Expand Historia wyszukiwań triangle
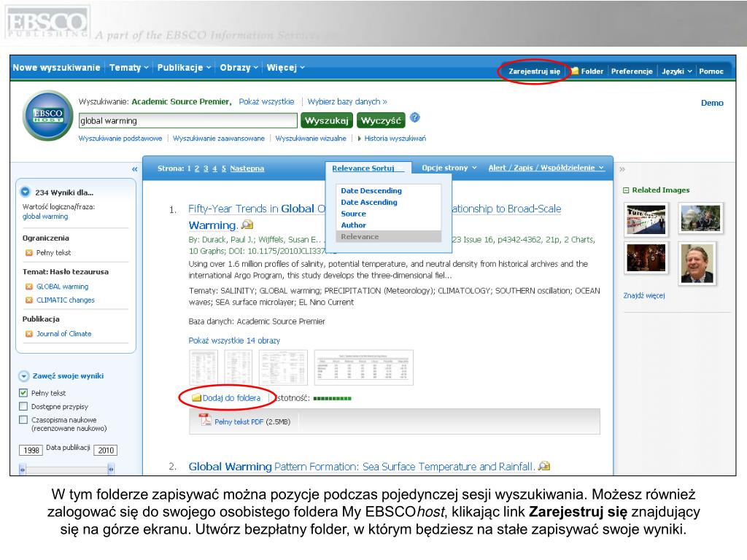Image resolution: width=747 pixels, height=560 pixels. pyautogui.click(x=359, y=139)
